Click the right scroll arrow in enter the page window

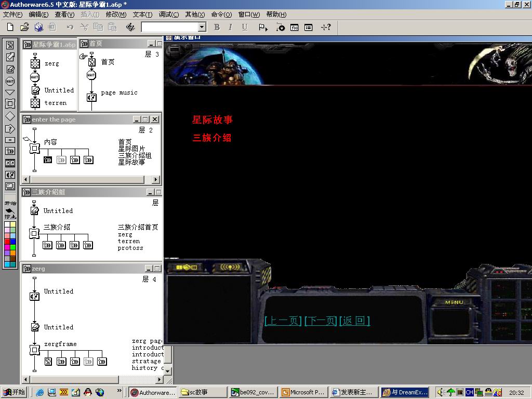(155, 179)
